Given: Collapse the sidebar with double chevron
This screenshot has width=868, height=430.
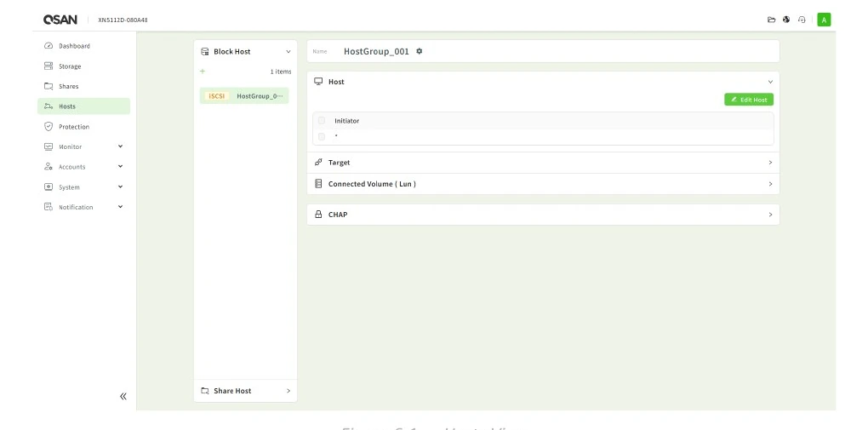Looking at the screenshot, I should point(123,396).
